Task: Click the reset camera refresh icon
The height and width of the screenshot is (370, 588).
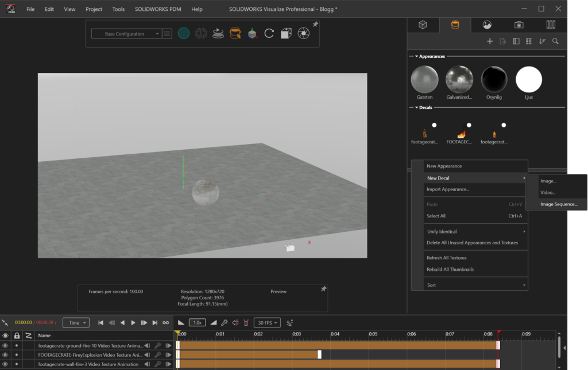Action: [x=269, y=34]
